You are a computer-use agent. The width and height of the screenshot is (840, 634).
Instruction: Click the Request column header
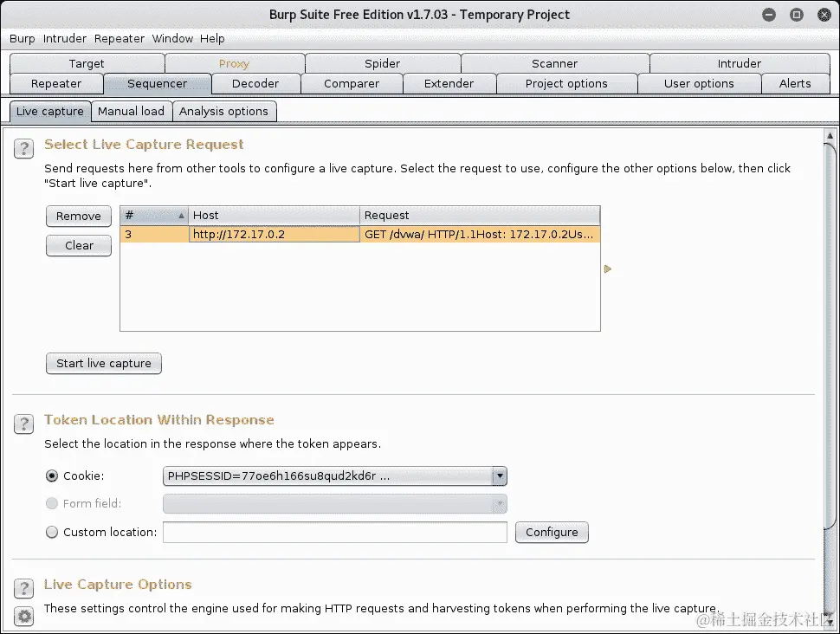click(480, 216)
